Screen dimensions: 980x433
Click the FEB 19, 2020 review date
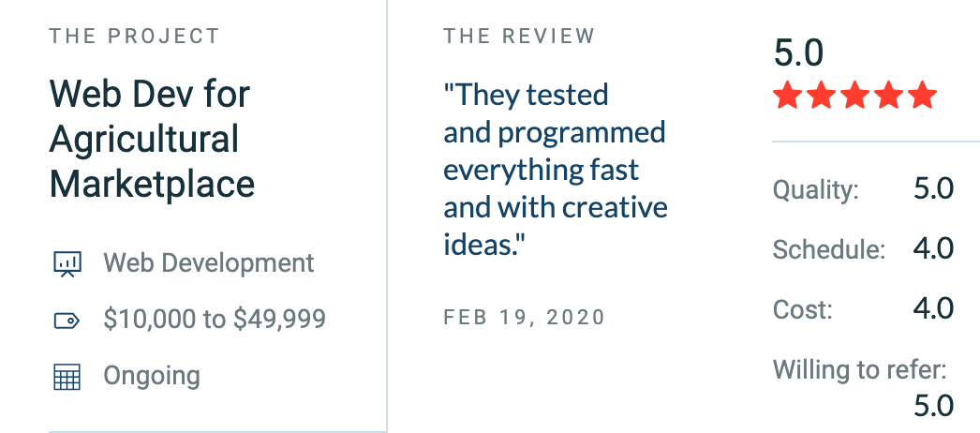525,317
